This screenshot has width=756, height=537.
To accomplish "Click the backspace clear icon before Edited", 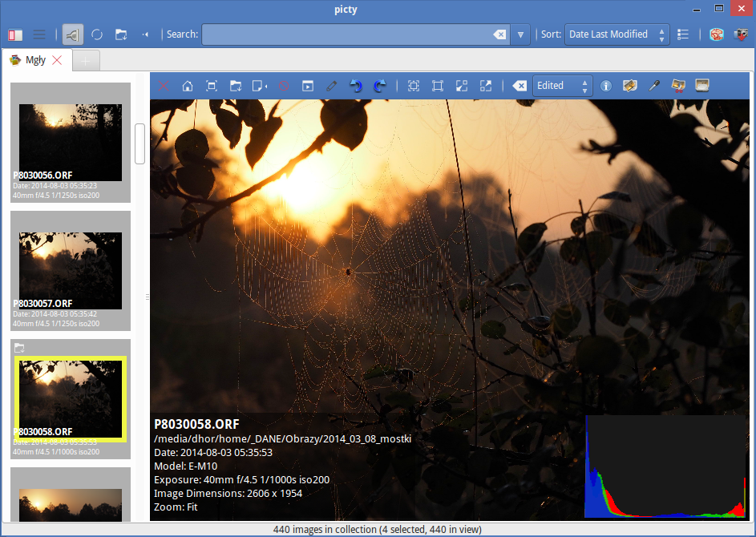I will [x=519, y=86].
